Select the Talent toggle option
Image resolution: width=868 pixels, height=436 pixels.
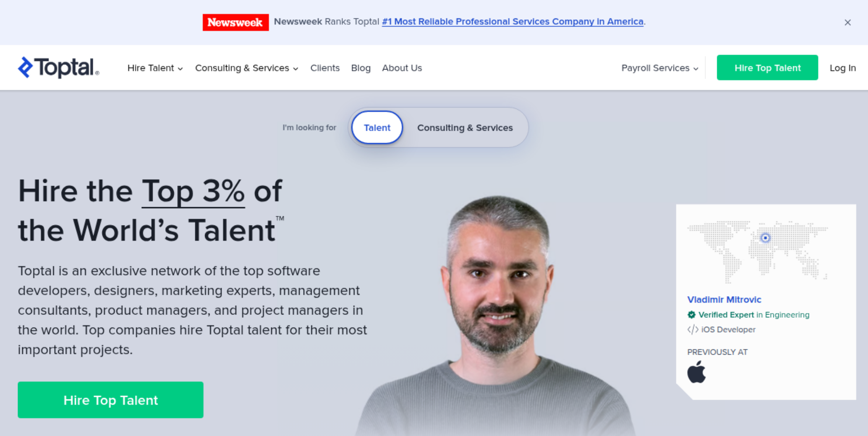(377, 127)
